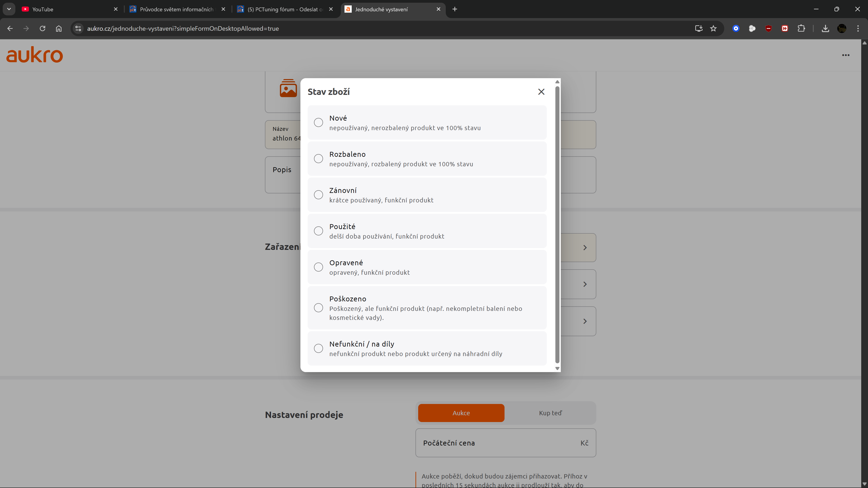Screen dimensions: 868x488
Task: Click the Počáteční cena input field
Action: point(499,443)
